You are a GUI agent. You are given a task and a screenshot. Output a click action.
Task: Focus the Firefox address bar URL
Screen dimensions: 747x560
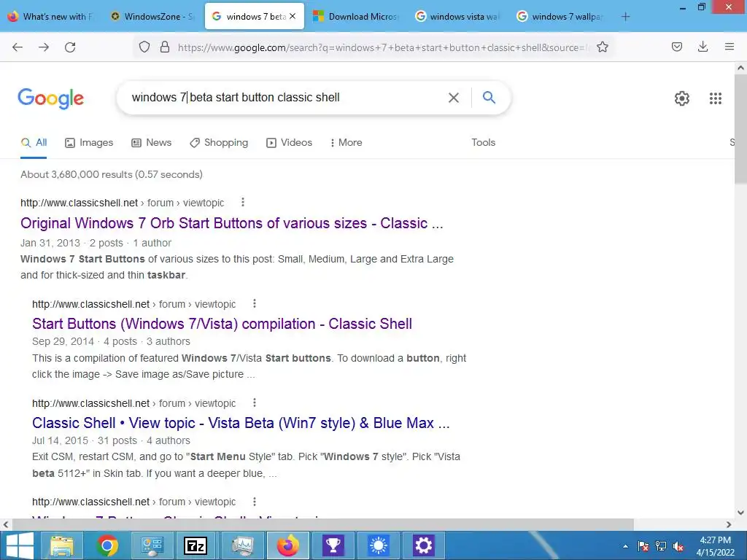(382, 47)
